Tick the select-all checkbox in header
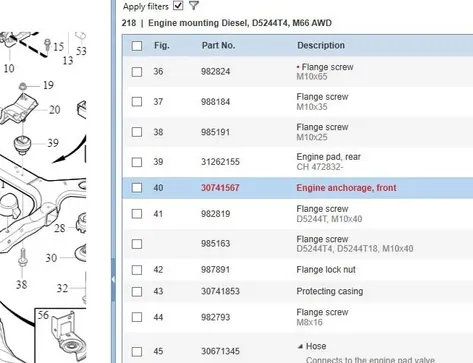The height and width of the screenshot is (363, 473). pyautogui.click(x=137, y=46)
